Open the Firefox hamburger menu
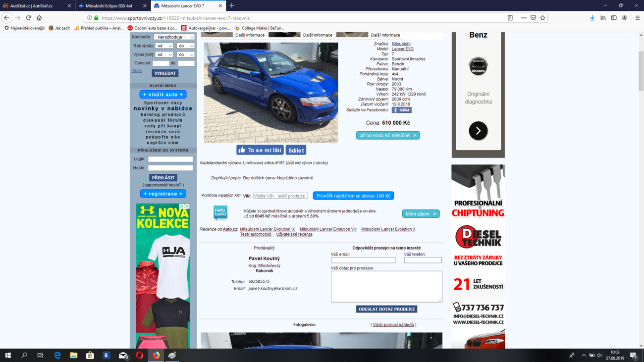This screenshot has width=644, height=362. tap(637, 18)
